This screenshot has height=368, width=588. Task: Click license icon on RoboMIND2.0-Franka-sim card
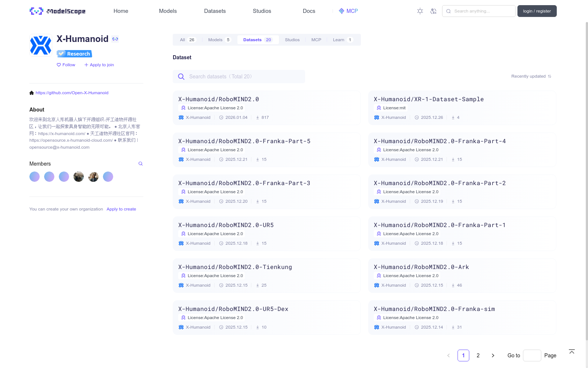pos(379,318)
